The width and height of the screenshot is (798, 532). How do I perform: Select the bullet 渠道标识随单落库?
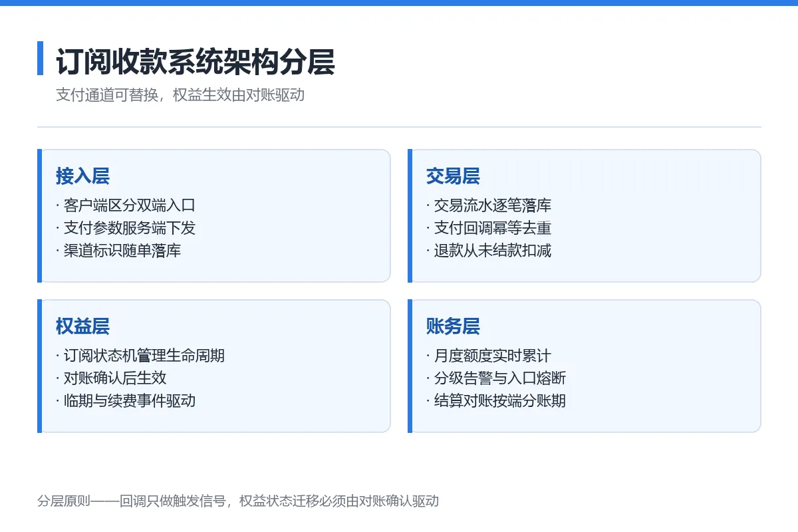[118, 251]
